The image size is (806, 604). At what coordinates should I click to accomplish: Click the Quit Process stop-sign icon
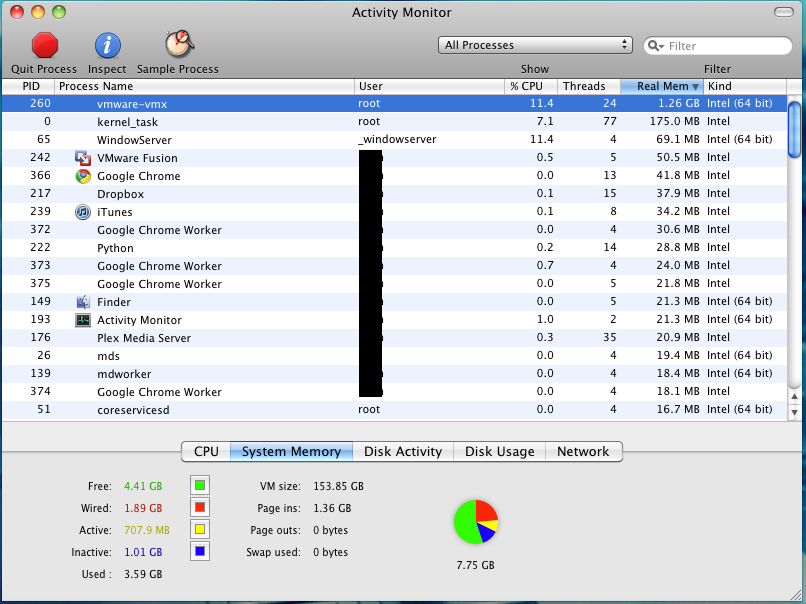click(x=45, y=45)
